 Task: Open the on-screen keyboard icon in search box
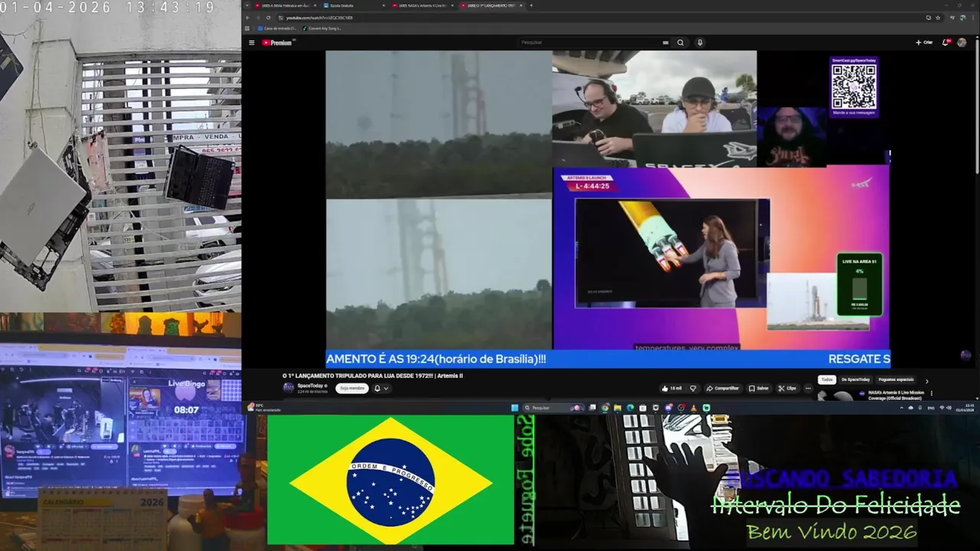pos(665,43)
